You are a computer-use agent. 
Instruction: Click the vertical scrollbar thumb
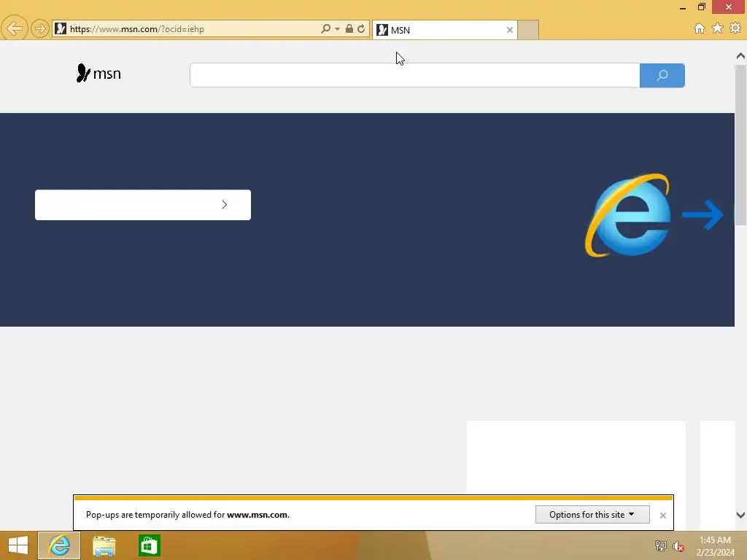(740, 145)
